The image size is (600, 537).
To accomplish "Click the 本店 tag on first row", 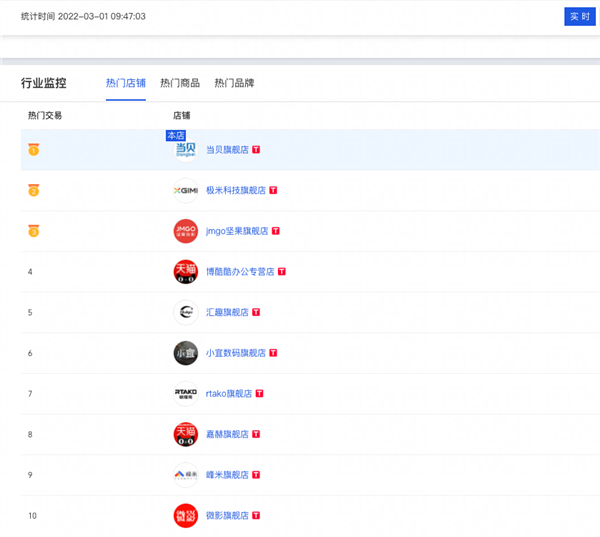I will pyautogui.click(x=176, y=135).
